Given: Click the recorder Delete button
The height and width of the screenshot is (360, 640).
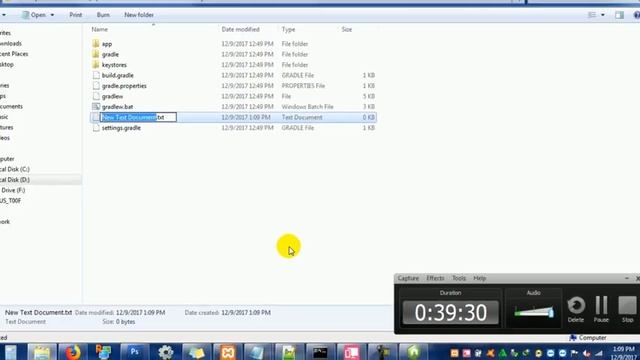Looking at the screenshot, I should (x=576, y=309).
